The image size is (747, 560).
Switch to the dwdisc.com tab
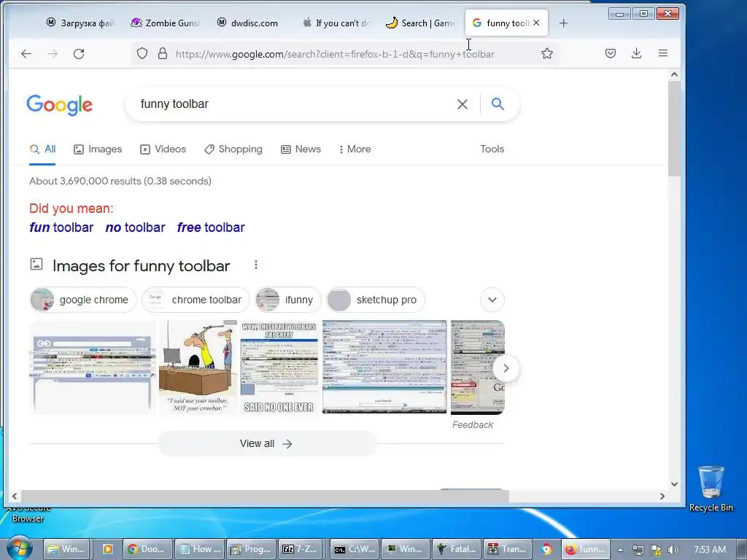(x=248, y=23)
